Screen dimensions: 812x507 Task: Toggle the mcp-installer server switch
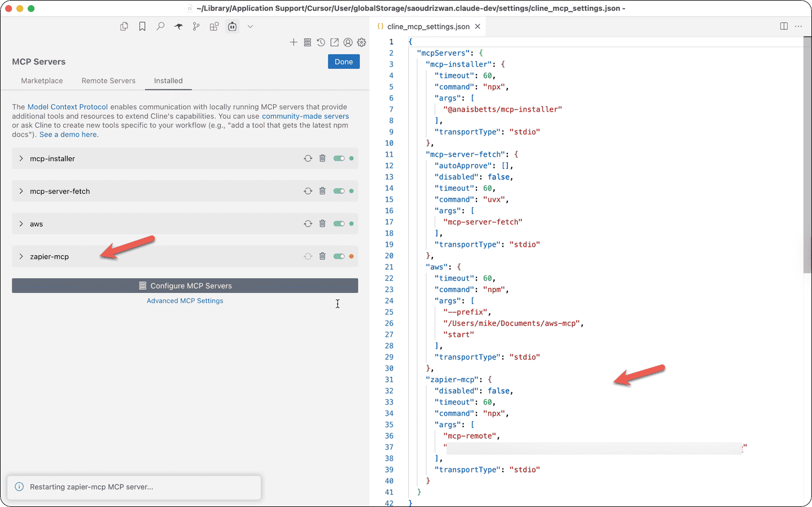[x=339, y=158]
